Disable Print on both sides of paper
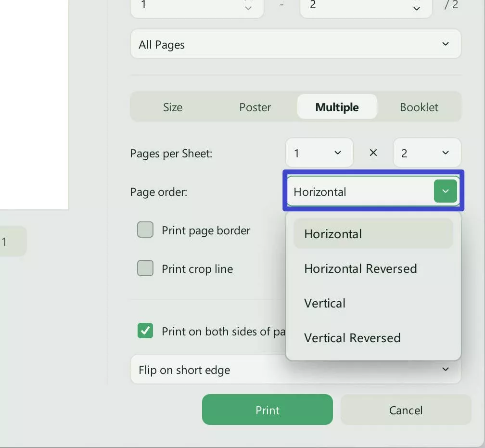The height and width of the screenshot is (448, 485). point(145,331)
